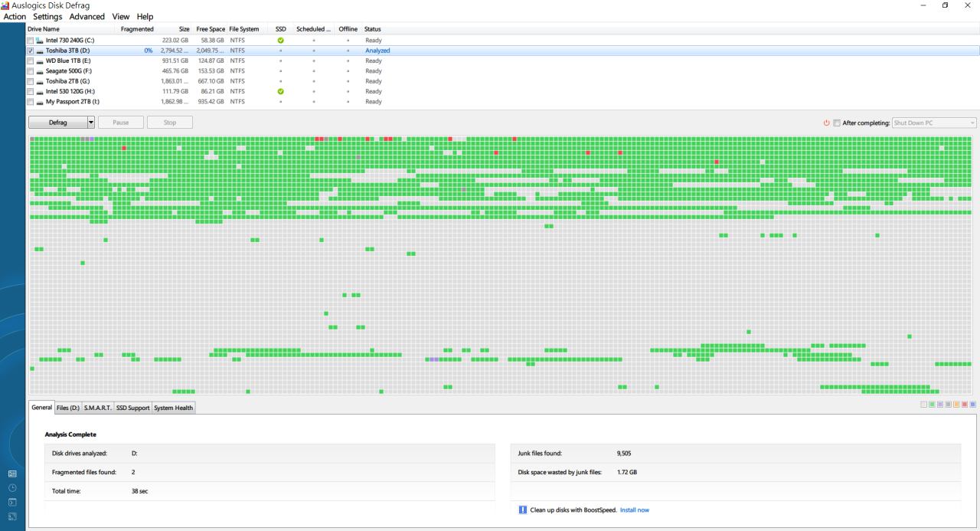The image size is (980, 531).
Task: Click the command prompt icon in sidebar
Action: [12, 502]
